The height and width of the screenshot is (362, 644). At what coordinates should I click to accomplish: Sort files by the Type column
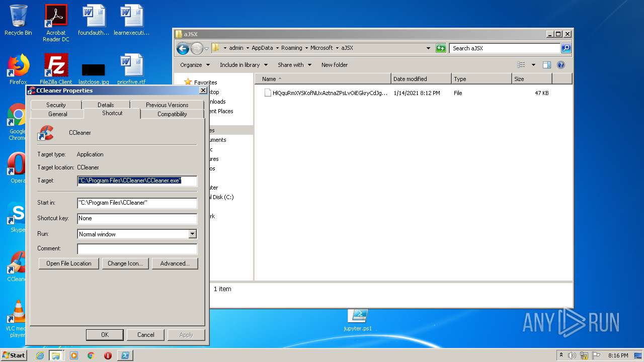481,79
